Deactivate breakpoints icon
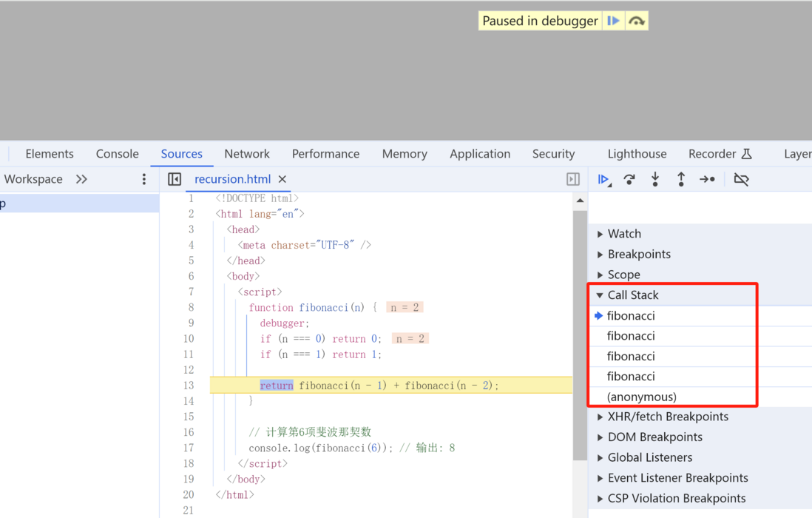Screen dimensions: 812x518 point(741,179)
